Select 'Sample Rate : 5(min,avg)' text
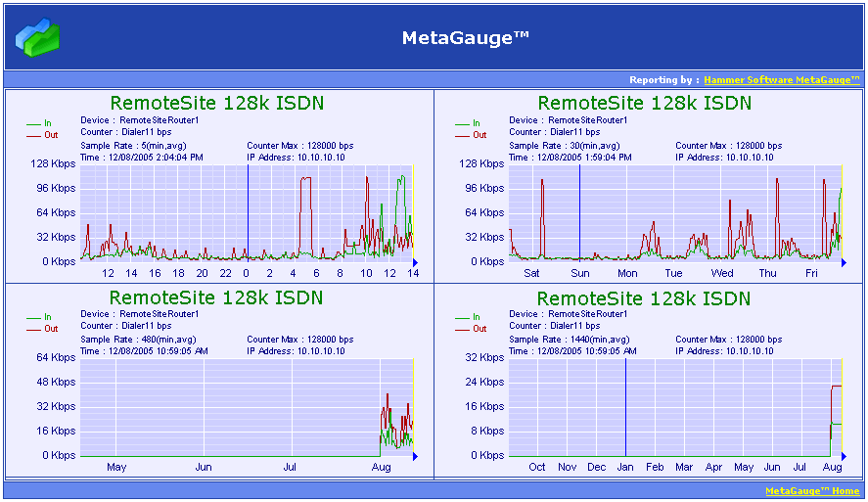868x502 pixels. point(133,146)
